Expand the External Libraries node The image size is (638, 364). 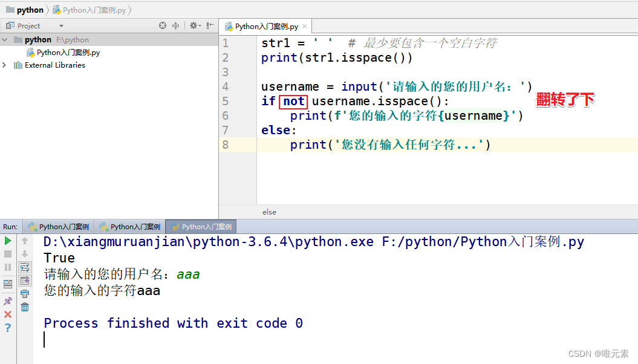5,65
